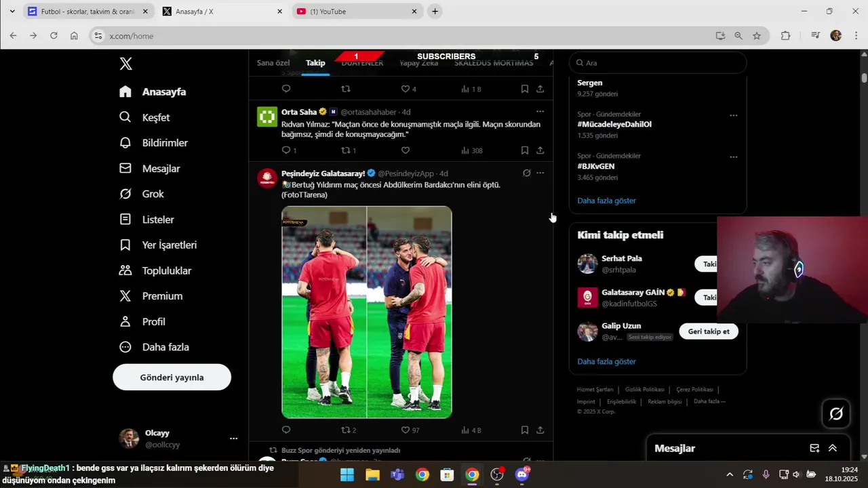
Task: Open Bildirimler notifications
Action: (x=153, y=143)
